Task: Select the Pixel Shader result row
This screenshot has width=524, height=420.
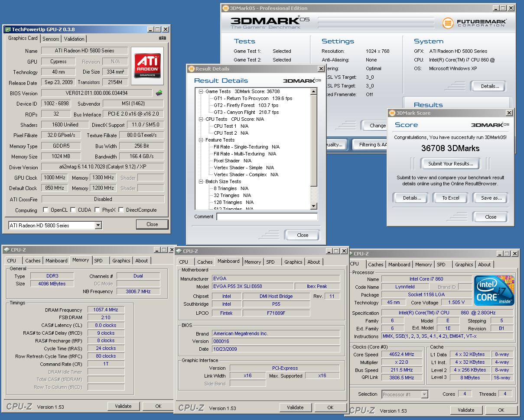Action: tap(232, 161)
